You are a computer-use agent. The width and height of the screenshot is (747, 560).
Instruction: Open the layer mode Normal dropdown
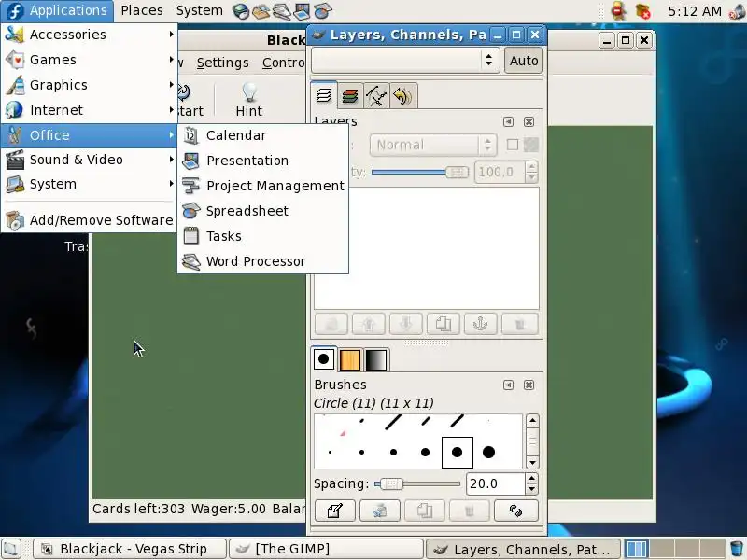coord(433,145)
